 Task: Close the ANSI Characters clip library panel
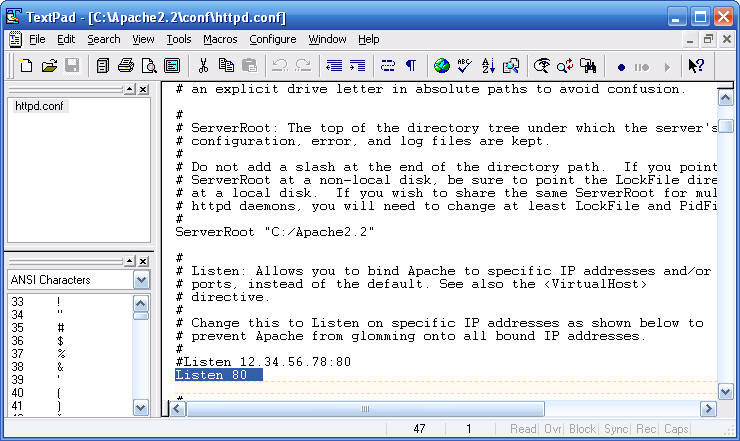143,261
